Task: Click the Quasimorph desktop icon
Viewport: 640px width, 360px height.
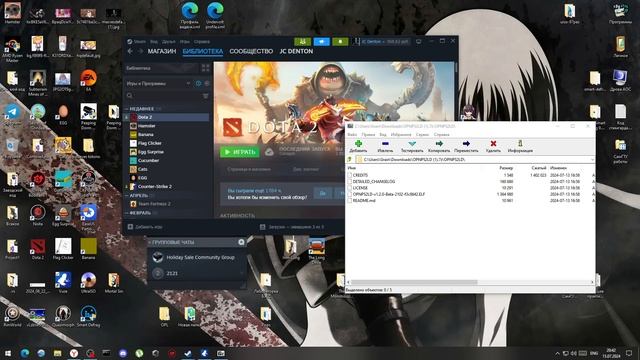Action: tap(63, 316)
